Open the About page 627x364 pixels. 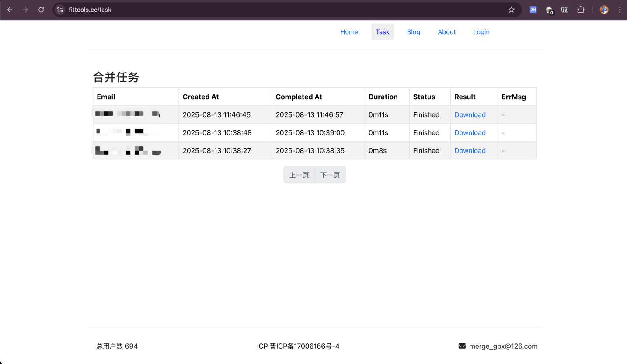(446, 32)
